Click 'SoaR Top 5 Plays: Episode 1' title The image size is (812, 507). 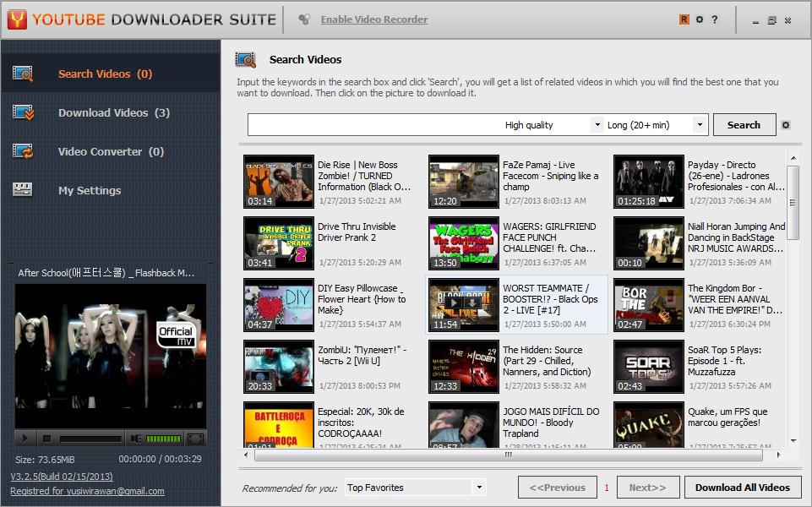(x=724, y=361)
